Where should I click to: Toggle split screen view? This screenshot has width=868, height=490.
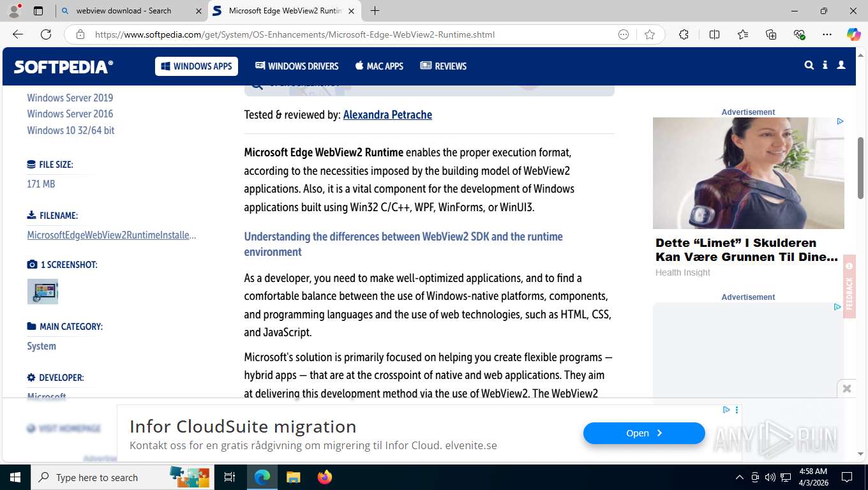tap(714, 34)
